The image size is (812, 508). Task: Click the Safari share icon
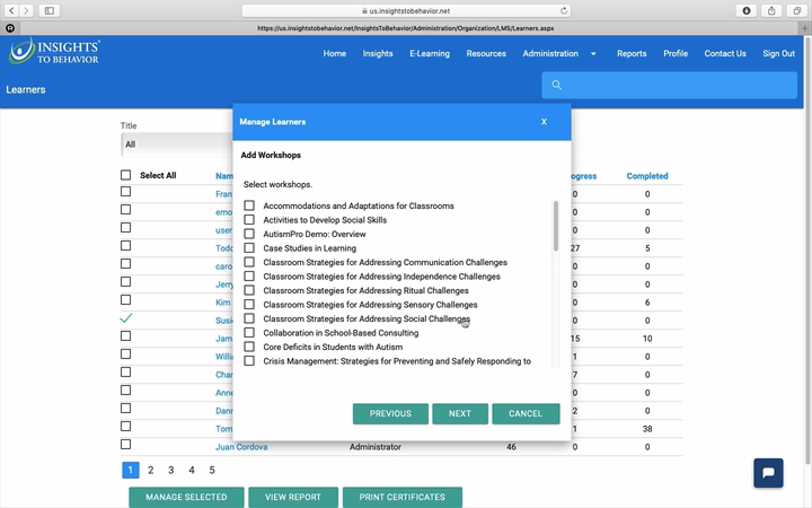click(771, 11)
